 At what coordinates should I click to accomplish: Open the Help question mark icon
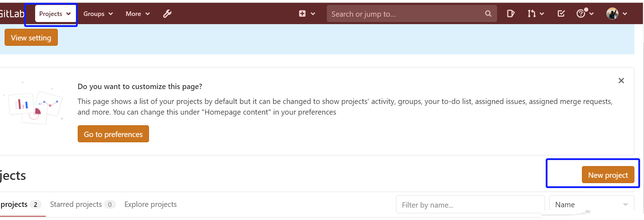581,14
